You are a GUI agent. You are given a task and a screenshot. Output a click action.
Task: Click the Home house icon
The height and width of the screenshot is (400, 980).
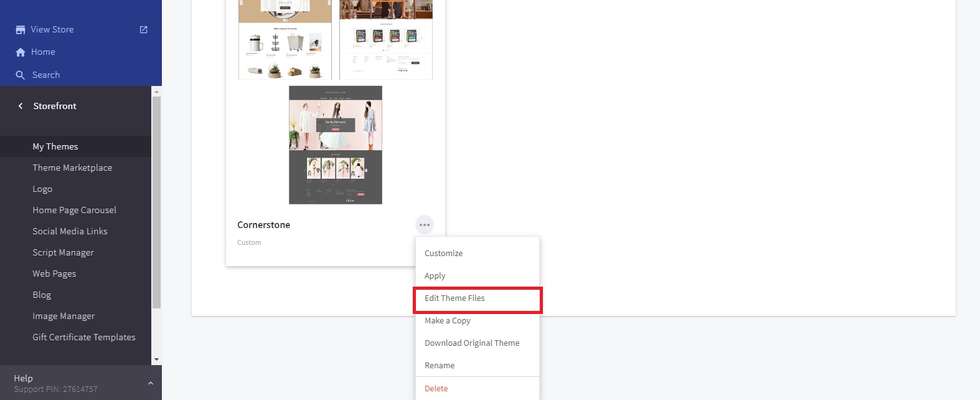coord(21,52)
